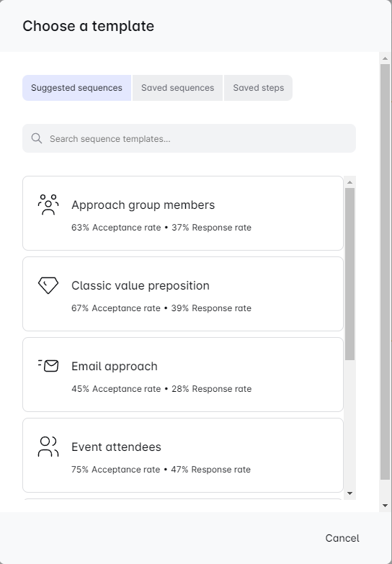This screenshot has width=392, height=564.
Task: Open the Saved steps tab
Action: (258, 88)
